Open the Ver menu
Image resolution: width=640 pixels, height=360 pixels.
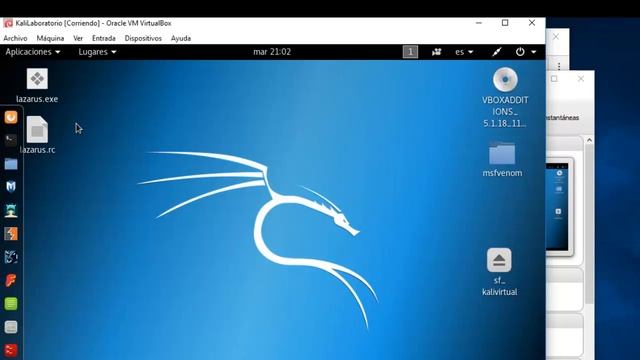click(x=78, y=38)
